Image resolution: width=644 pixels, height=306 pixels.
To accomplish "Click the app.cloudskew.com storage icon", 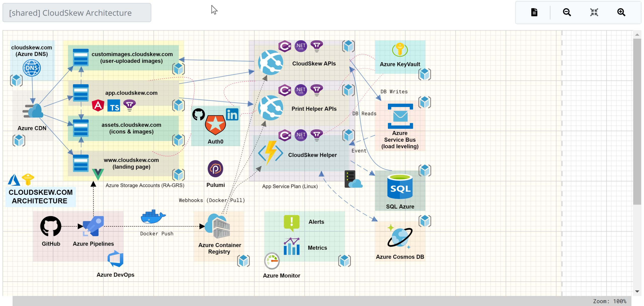I will (x=80, y=93).
